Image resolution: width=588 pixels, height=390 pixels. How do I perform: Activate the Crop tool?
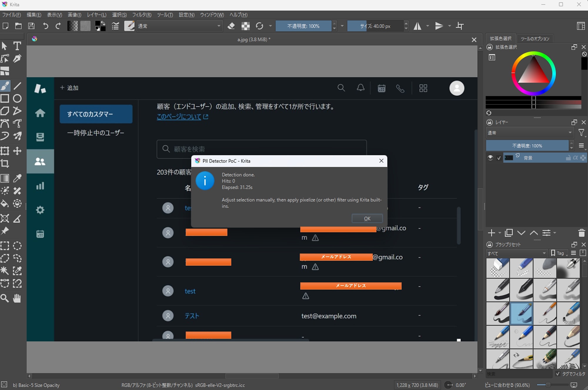click(5, 164)
